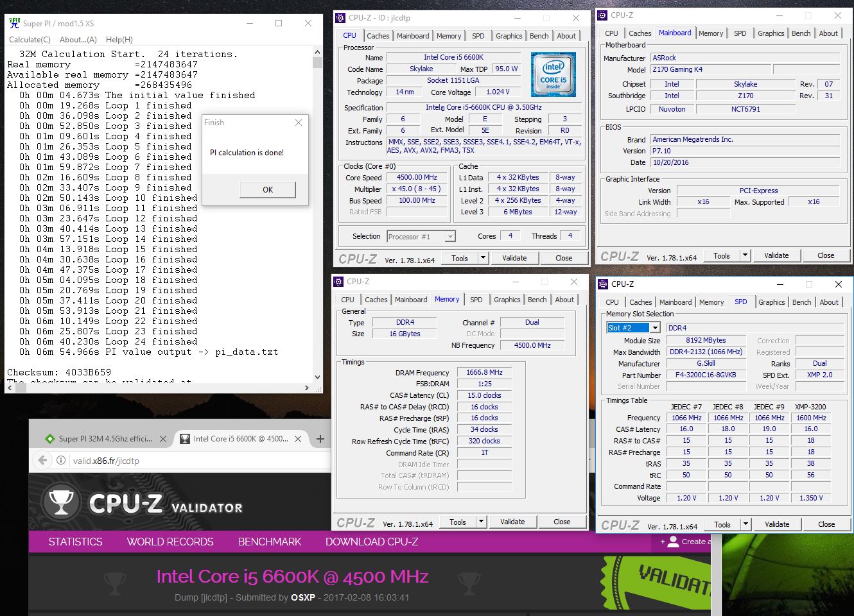Close the 'Intel Core i5 6600K @ 4500' browser tab
854x616 pixels.
[298, 439]
